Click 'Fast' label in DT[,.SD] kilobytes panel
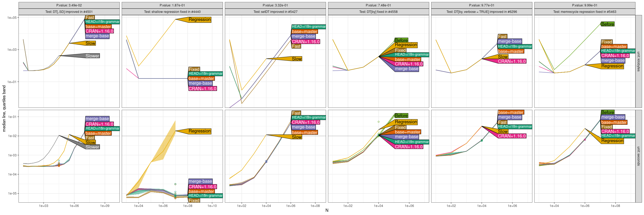The image size is (644, 215). pos(90,17)
